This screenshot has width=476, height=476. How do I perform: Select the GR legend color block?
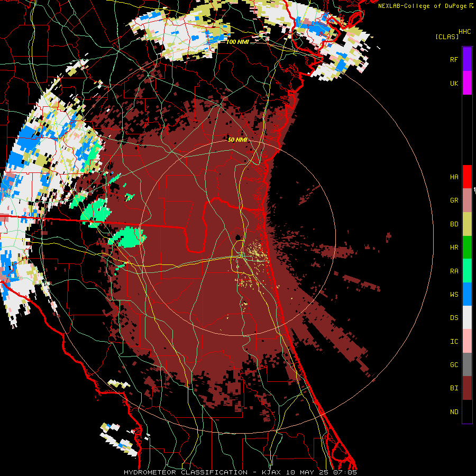[x=467, y=200]
